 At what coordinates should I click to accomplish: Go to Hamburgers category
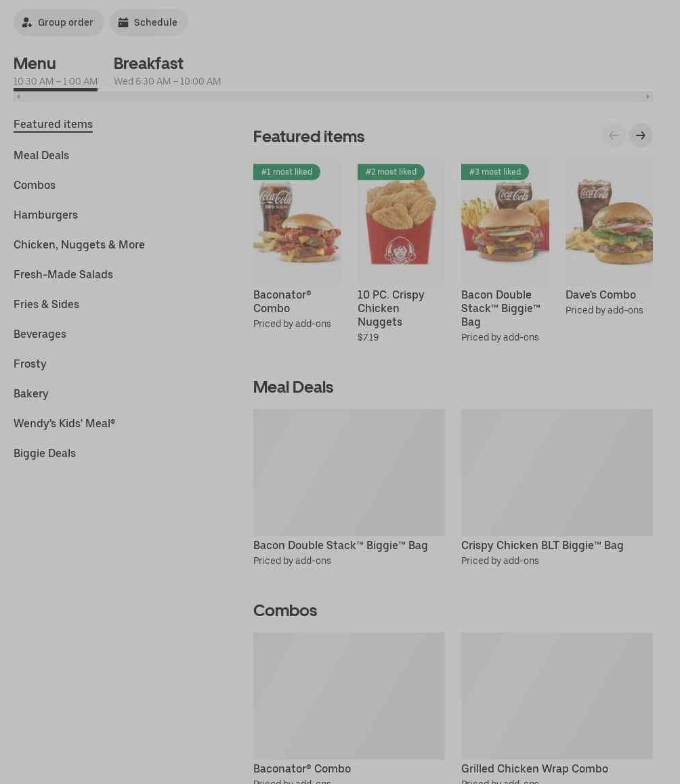point(45,215)
